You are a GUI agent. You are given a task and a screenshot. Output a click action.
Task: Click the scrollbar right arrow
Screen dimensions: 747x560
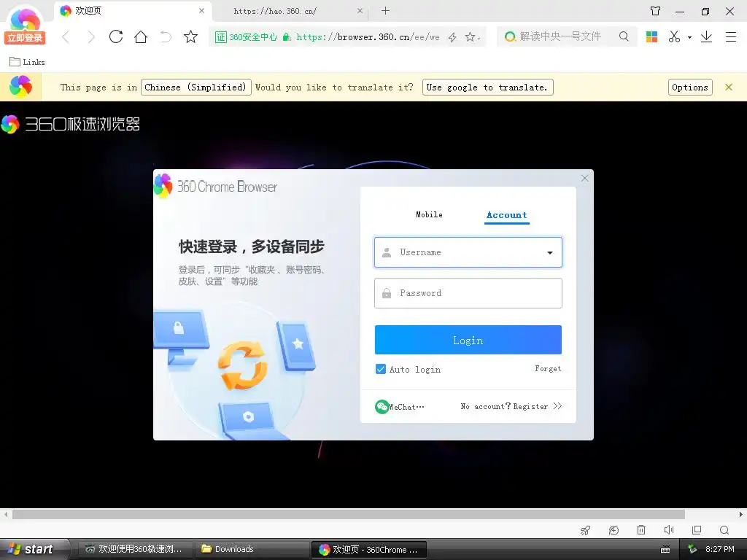point(741,514)
